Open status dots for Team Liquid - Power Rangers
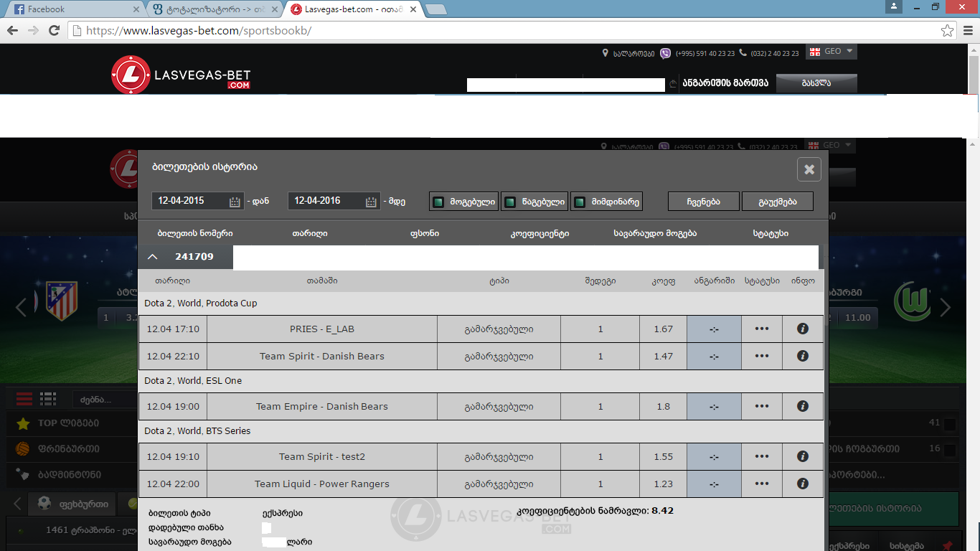980x551 pixels. click(762, 484)
